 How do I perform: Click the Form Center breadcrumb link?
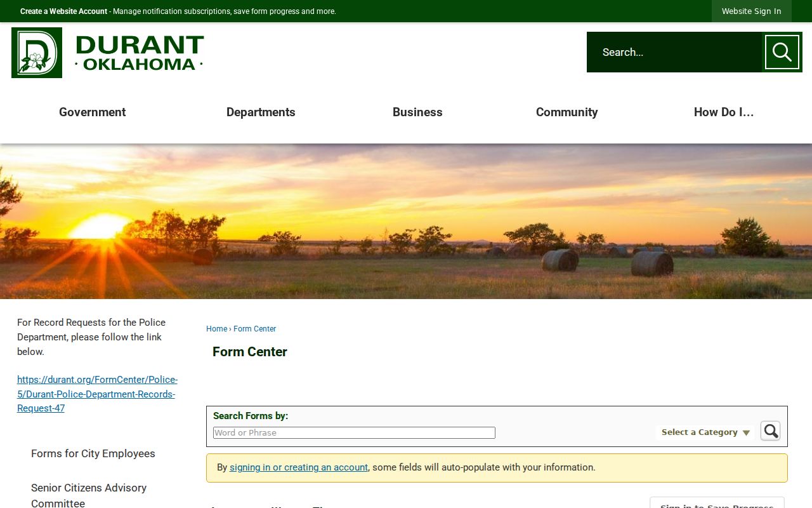click(x=254, y=329)
